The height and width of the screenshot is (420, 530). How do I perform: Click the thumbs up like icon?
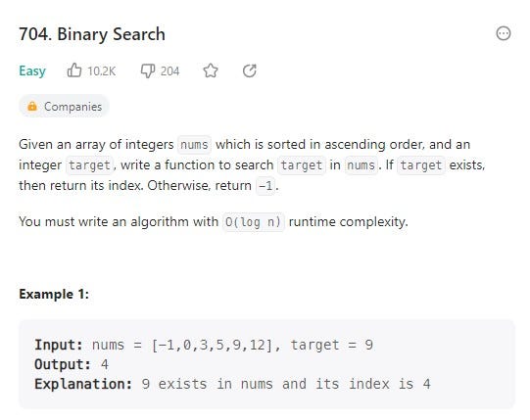coord(74,70)
